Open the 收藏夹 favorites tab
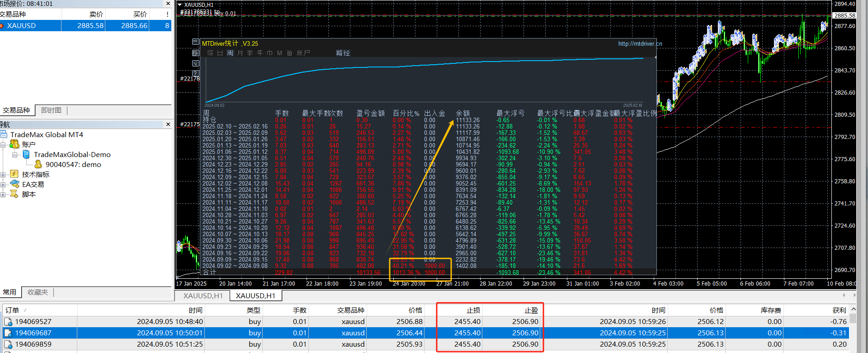 38,292
